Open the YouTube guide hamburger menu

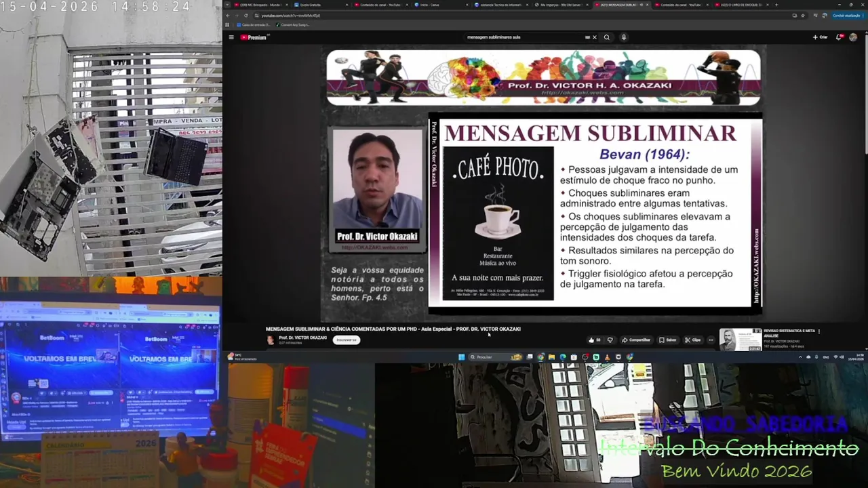231,37
